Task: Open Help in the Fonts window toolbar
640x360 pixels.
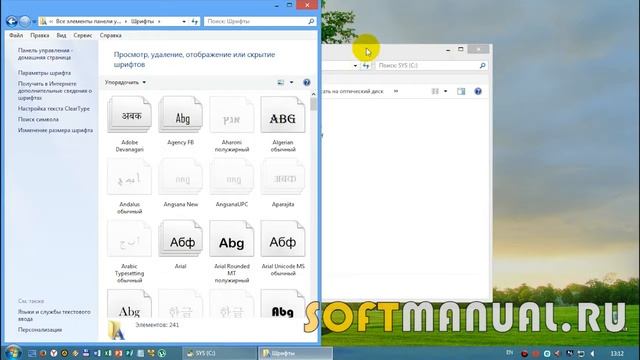Action: 307,82
